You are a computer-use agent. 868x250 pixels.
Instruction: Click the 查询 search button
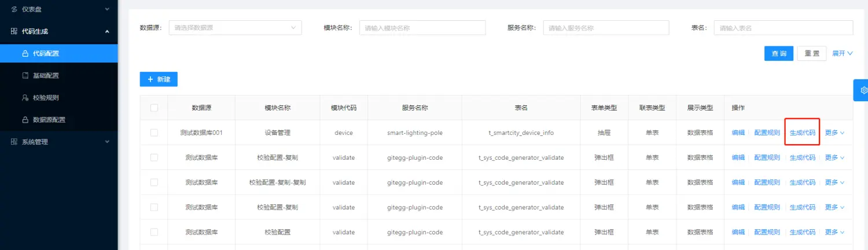click(779, 54)
